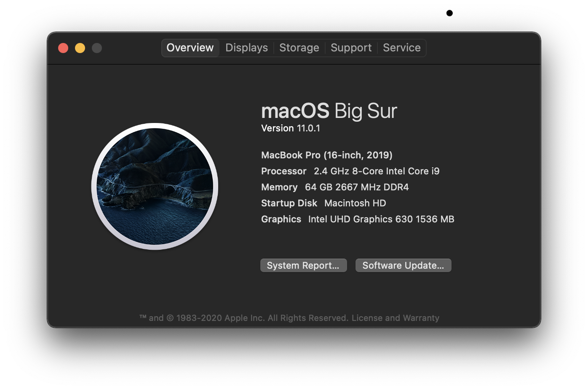The height and width of the screenshot is (390, 588).
Task: Open the License and Warranty link
Action: point(396,318)
